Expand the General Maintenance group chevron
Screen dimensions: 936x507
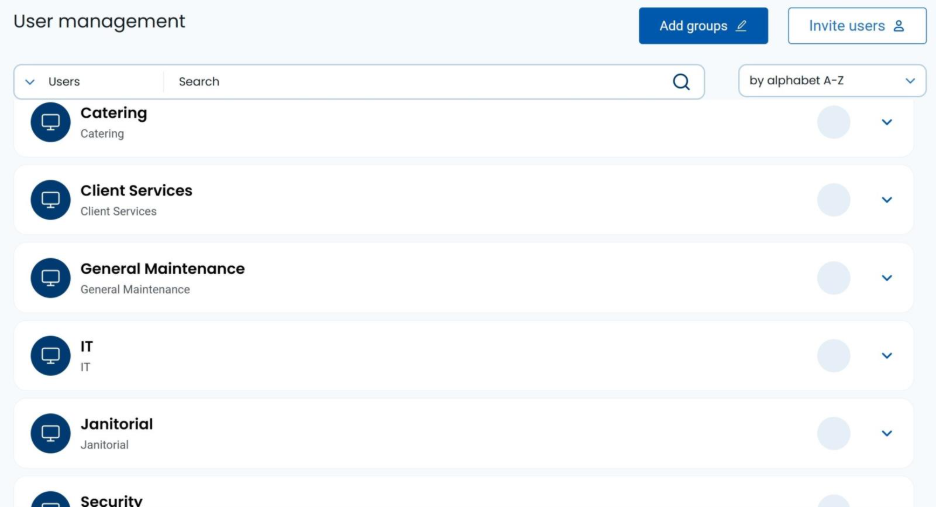tap(887, 278)
